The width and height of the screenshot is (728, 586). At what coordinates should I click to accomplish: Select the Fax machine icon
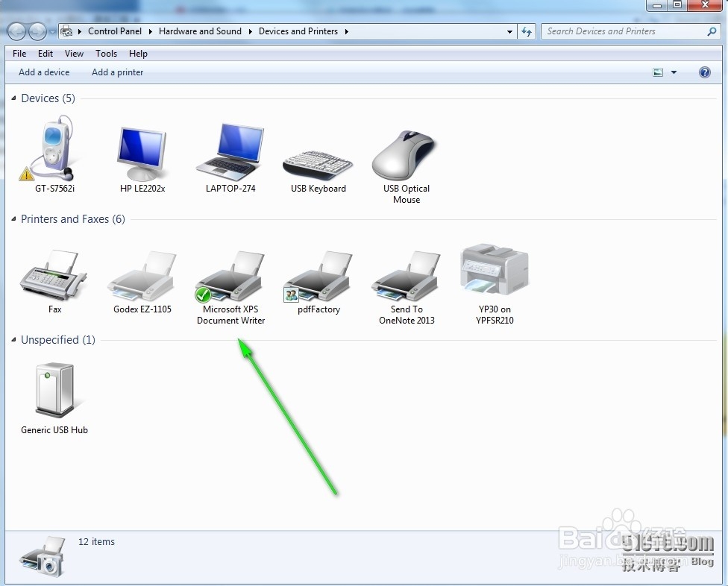click(53, 275)
